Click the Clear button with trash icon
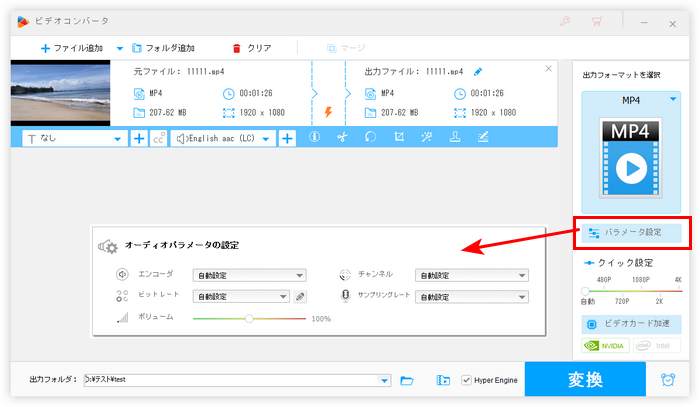 (x=252, y=48)
